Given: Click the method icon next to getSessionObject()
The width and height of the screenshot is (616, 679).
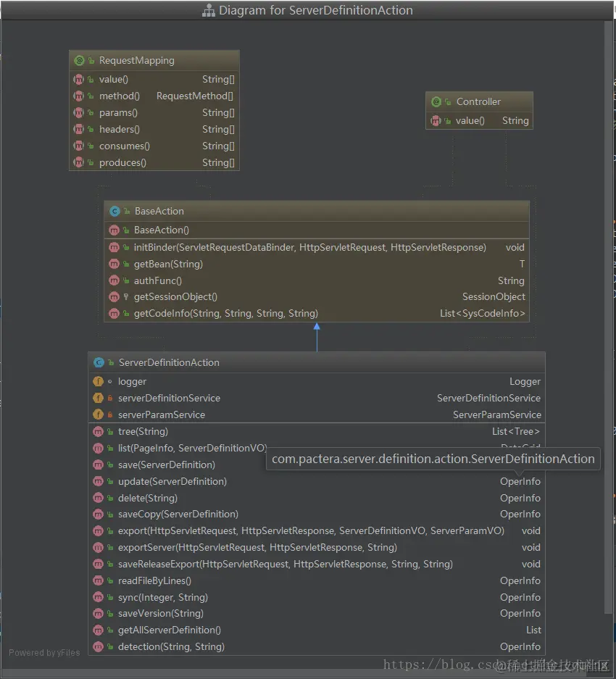Looking at the screenshot, I should click(x=114, y=296).
